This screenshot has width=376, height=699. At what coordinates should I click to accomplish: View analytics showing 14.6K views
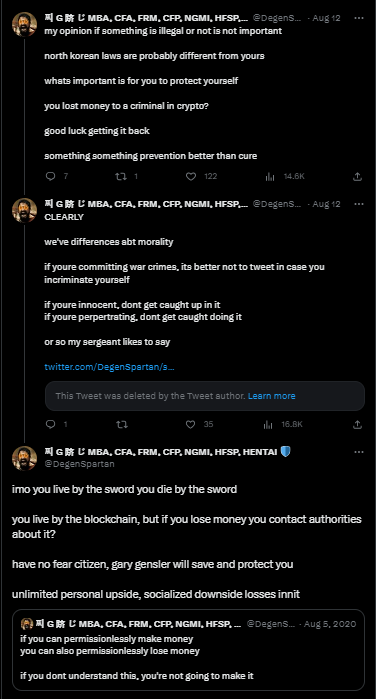point(270,177)
